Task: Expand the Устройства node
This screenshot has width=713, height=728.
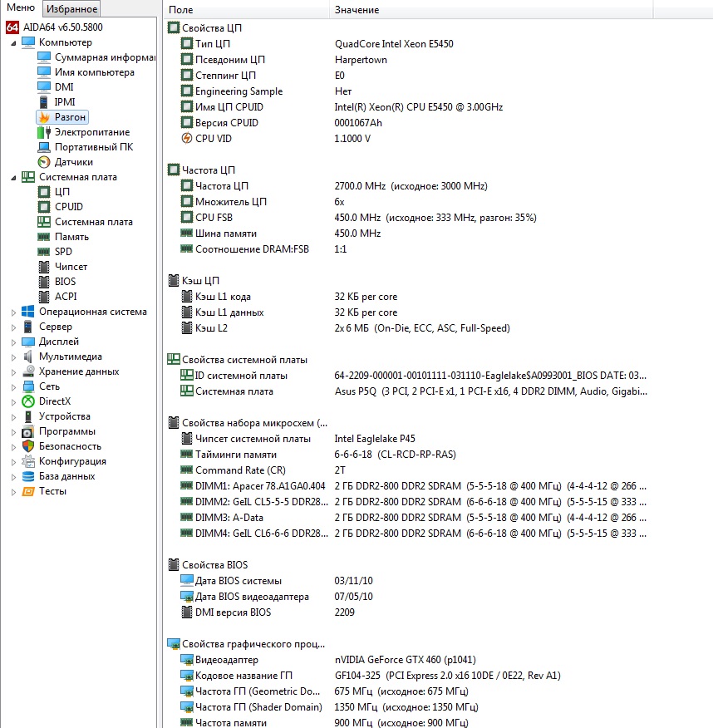Action: (13, 417)
